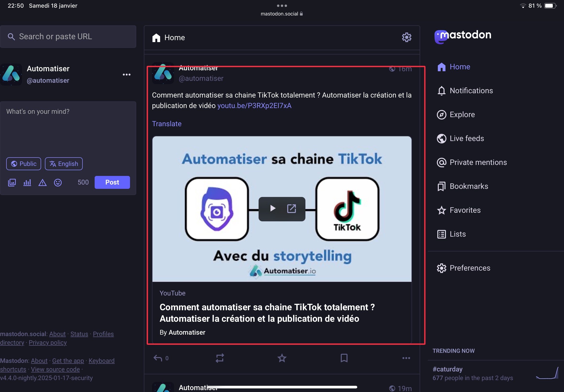The height and width of the screenshot is (392, 564).
Task: Focus the What's on your mind field
Action: tap(68, 128)
